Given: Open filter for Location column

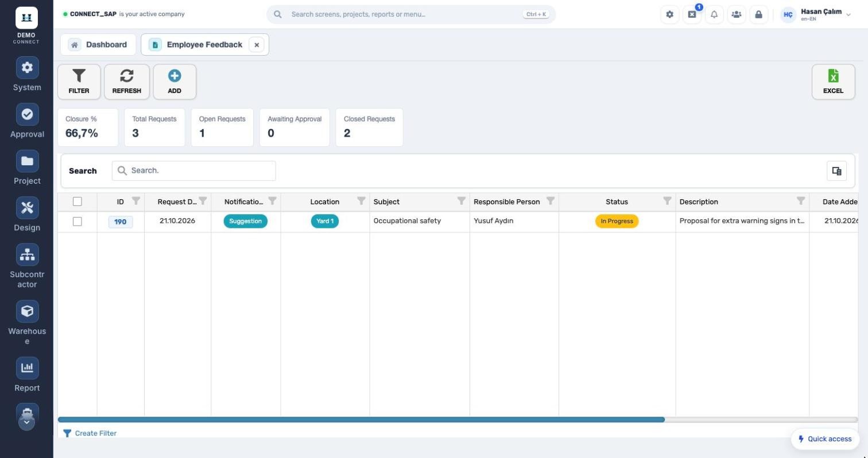Looking at the screenshot, I should coord(361,201).
